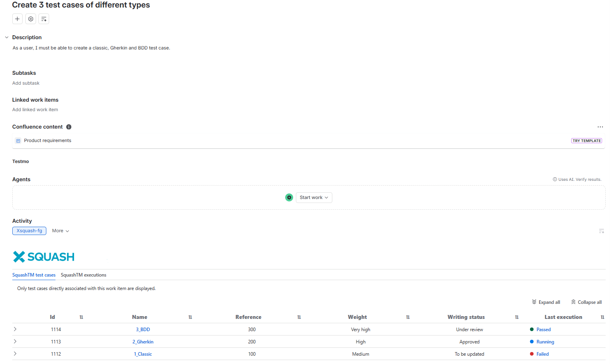
Task: Select the Xsquash-fg activity tab
Action: click(29, 231)
